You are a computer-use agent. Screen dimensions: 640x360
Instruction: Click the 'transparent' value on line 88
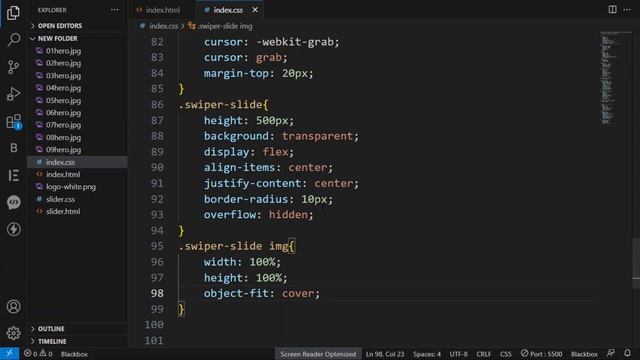[x=317, y=136]
